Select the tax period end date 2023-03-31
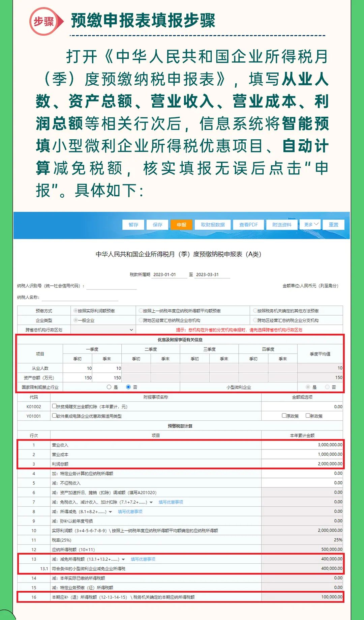Screen dimensions: 364x620 click(x=212, y=275)
